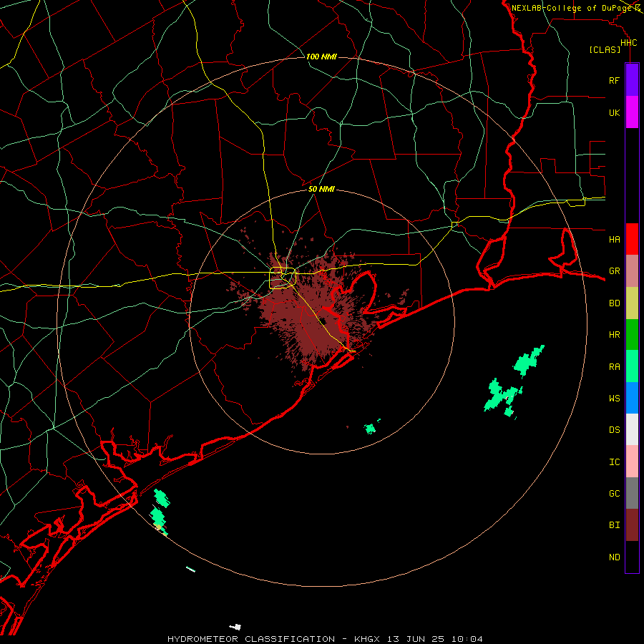Click the 'KHGX' radar site identifier
The height and width of the screenshot is (644, 644).
[367, 639]
